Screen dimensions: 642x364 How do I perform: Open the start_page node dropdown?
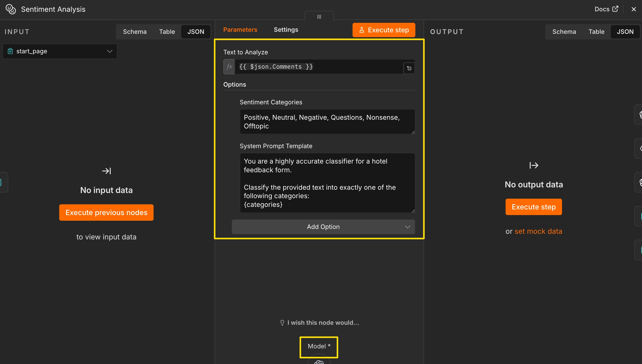pos(60,51)
